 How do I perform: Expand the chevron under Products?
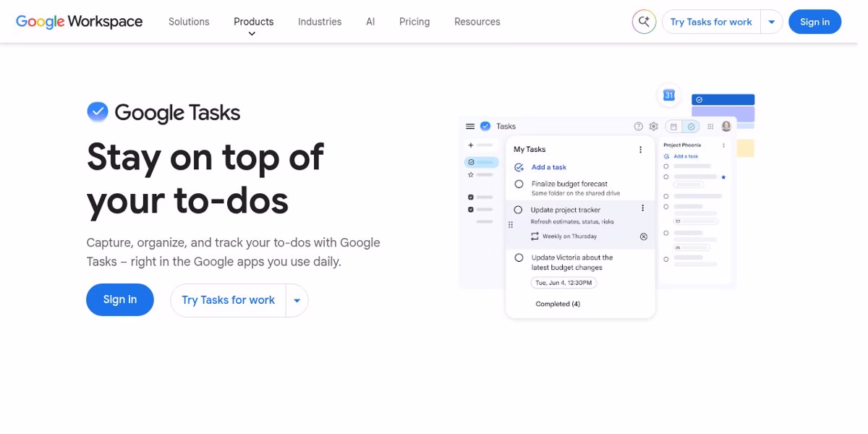(x=252, y=34)
